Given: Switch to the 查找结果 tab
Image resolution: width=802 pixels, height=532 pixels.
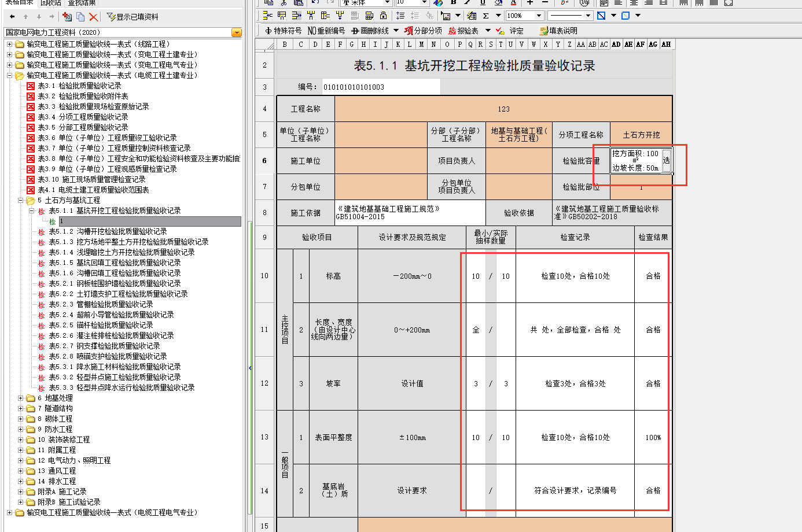Looking at the screenshot, I should (82, 3).
